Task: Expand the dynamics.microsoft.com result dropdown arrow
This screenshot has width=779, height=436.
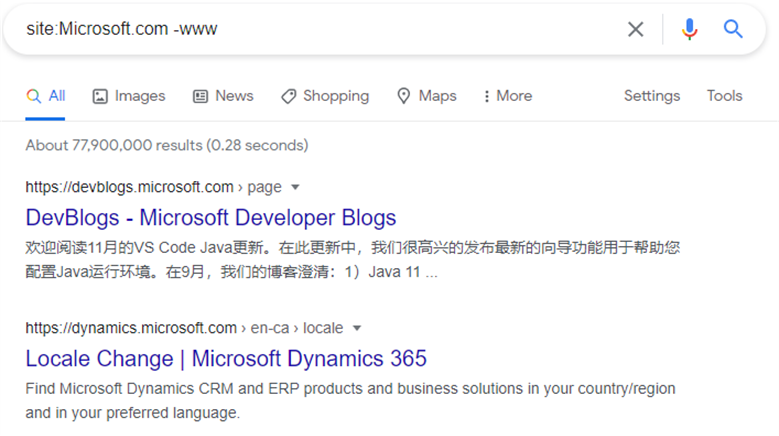Action: [357, 328]
